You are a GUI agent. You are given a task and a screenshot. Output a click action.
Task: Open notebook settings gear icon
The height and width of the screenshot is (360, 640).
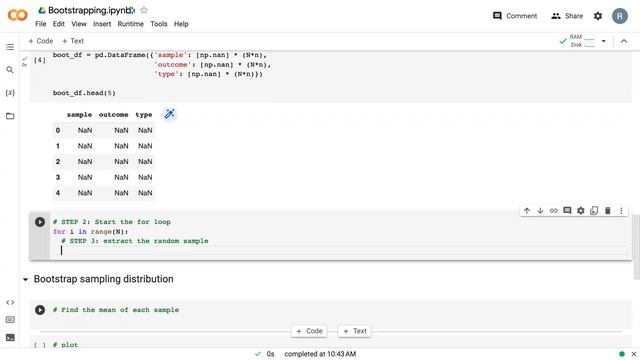click(598, 16)
